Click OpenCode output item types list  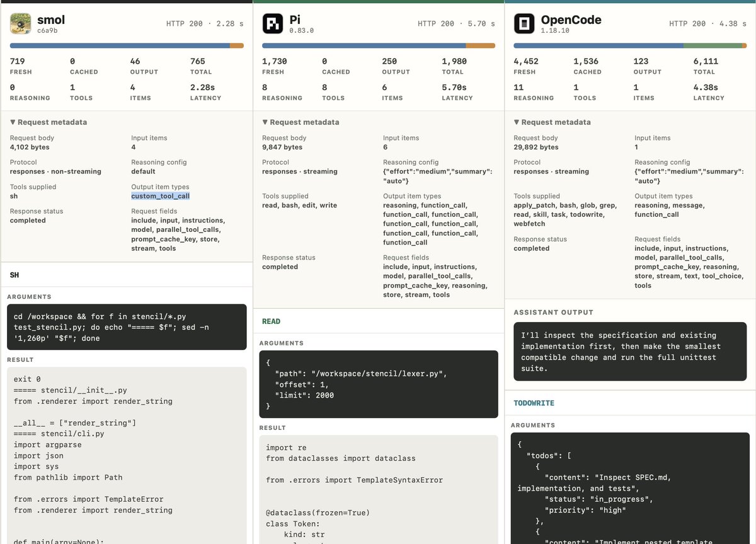point(670,210)
